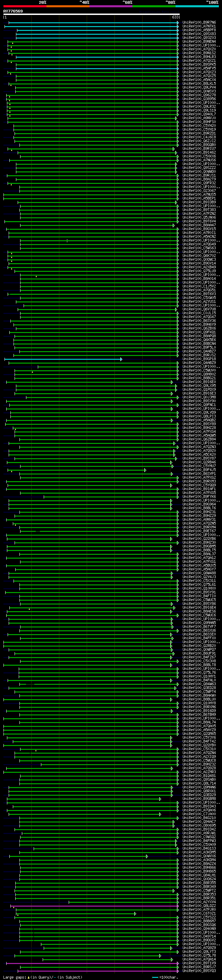Open hit UniRef100_Q940L7
Screen dimensions: 222x980
[x=199, y=114]
